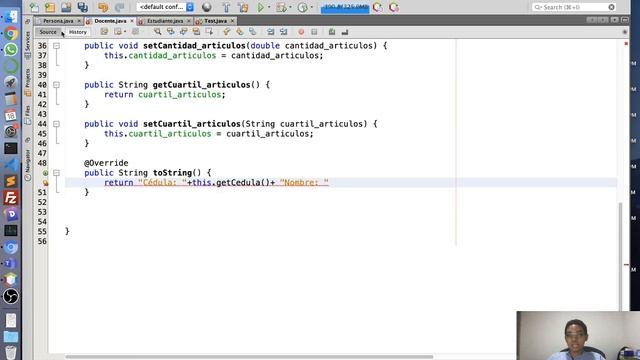Collapse the setCantidad_articulos method fold

(x=56, y=46)
